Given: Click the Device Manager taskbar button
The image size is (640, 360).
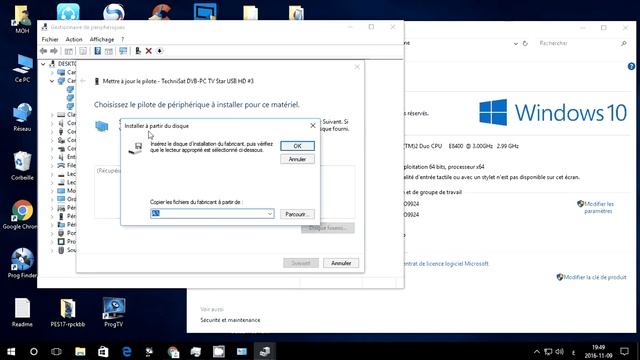Looking at the screenshot, I should tap(265, 351).
